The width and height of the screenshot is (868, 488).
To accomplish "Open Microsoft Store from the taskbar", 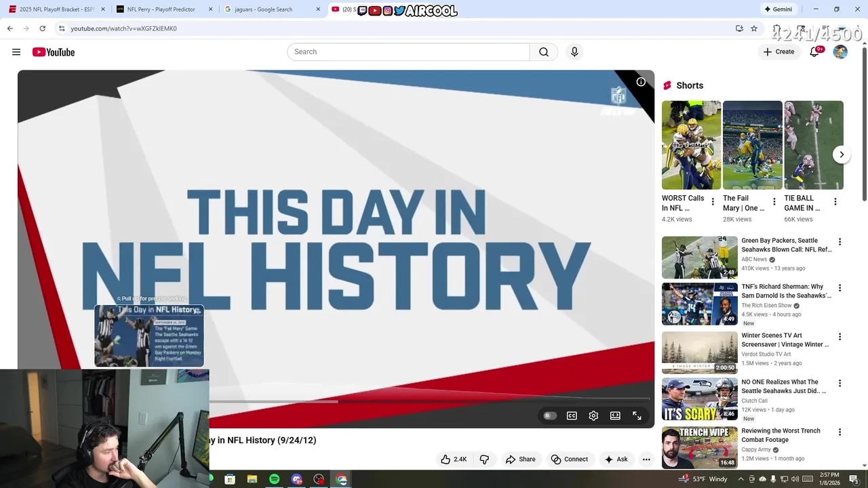I will click(230, 479).
